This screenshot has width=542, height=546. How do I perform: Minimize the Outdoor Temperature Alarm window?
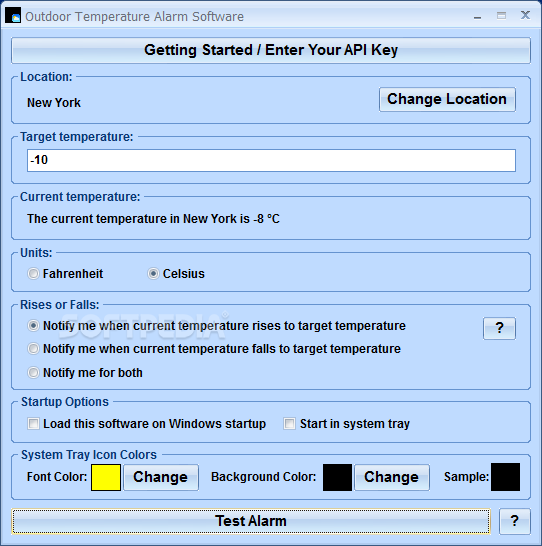click(x=478, y=16)
